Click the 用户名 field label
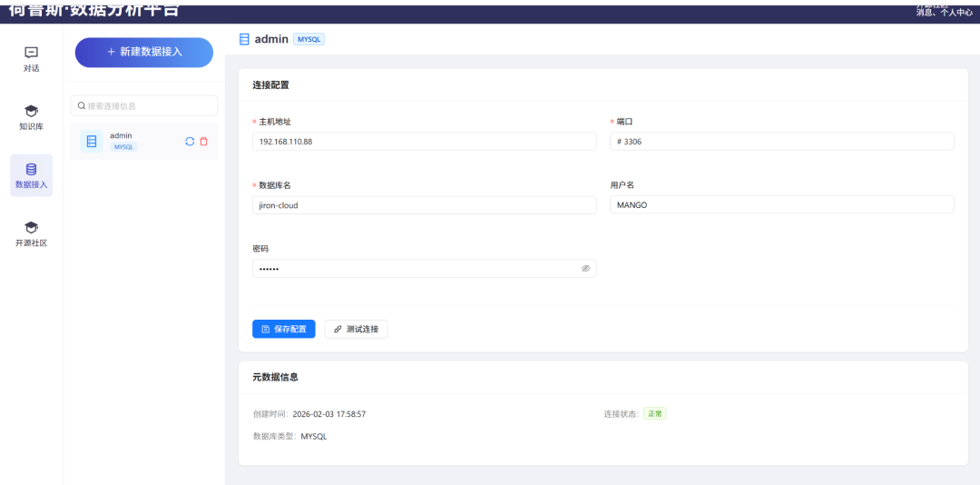 [622, 185]
